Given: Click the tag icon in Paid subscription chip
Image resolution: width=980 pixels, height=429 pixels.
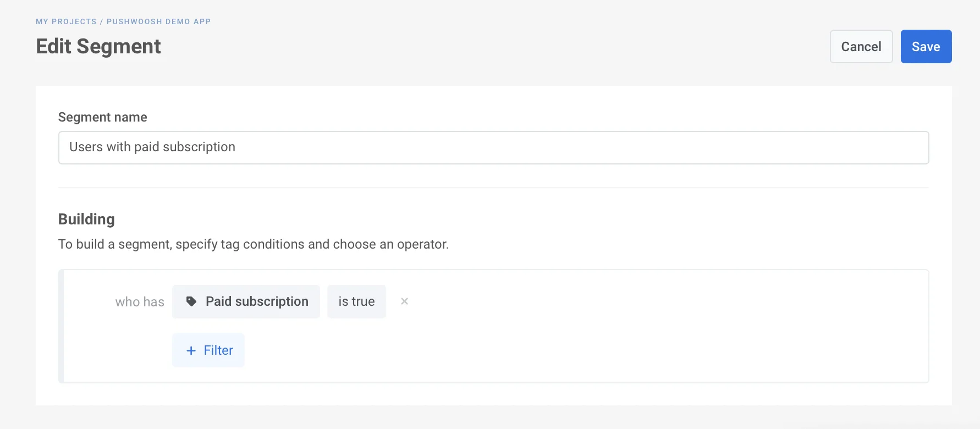Looking at the screenshot, I should (x=191, y=301).
